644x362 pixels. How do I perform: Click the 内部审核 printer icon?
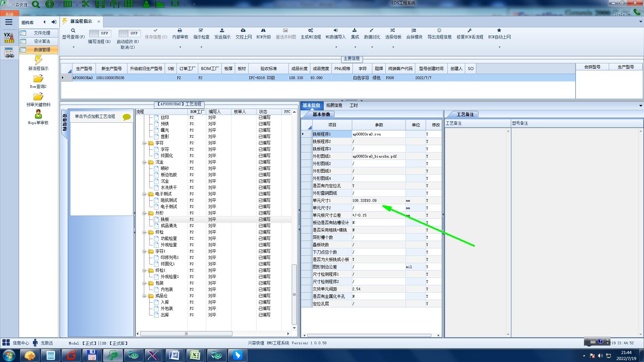pos(180,31)
